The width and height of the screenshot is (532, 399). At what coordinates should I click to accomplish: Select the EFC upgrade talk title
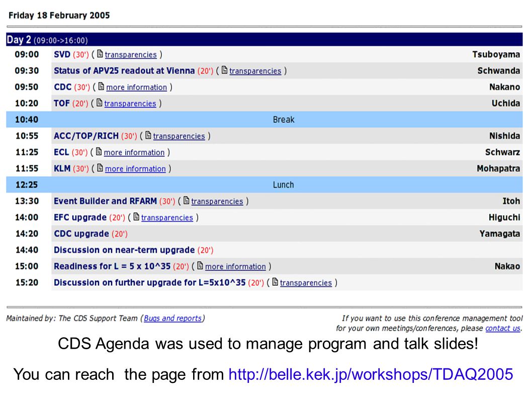80,217
